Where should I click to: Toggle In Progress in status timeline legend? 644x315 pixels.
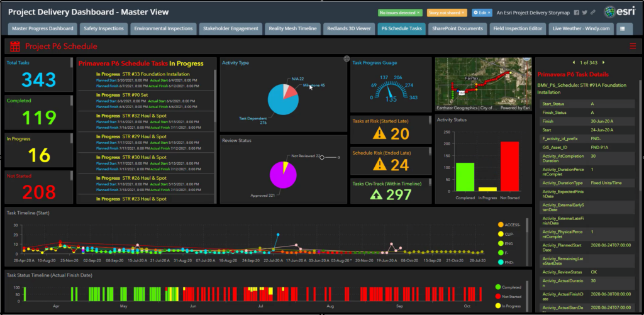click(x=508, y=306)
